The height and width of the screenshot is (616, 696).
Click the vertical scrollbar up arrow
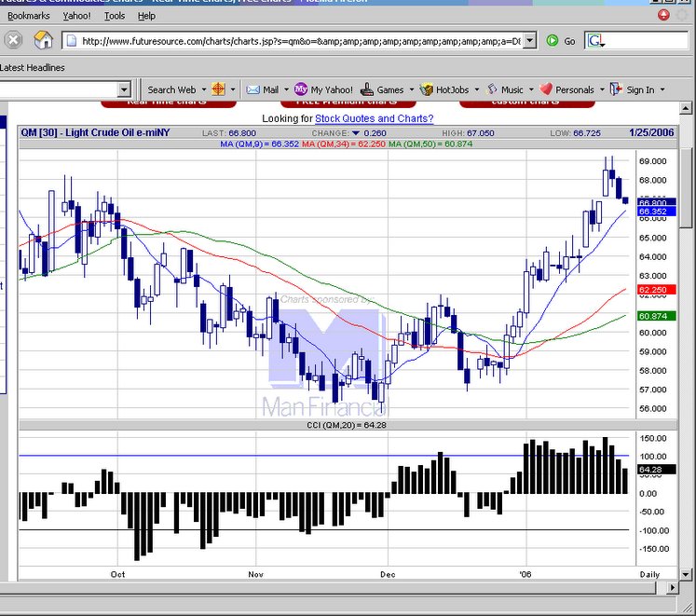coord(686,107)
